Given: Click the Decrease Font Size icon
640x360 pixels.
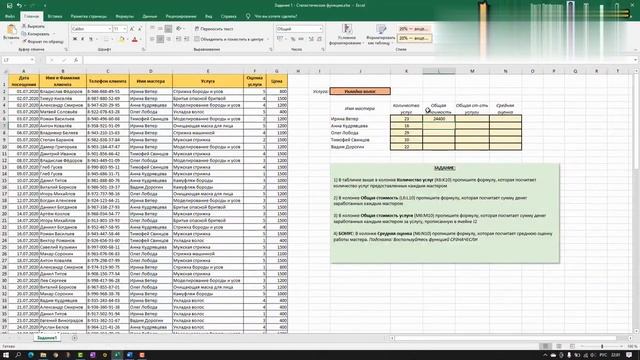Looking at the screenshot, I should pyautogui.click(x=140, y=29).
